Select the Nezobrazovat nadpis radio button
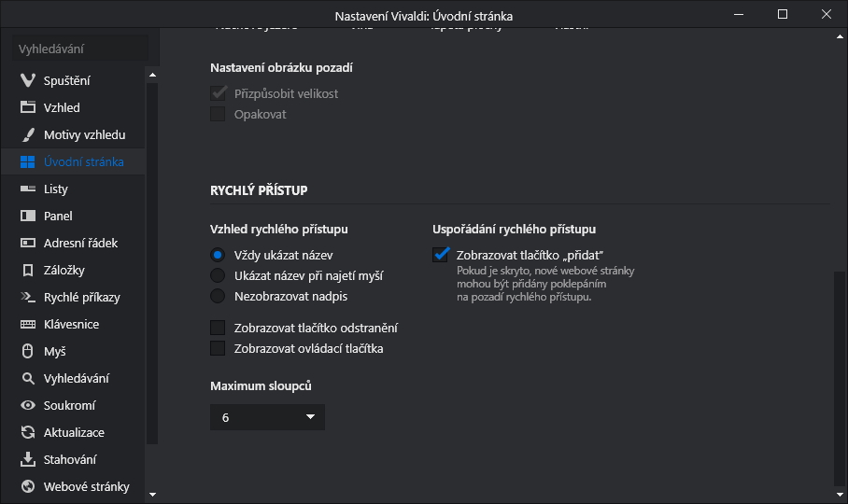Screen dimensions: 848x504 [218, 296]
